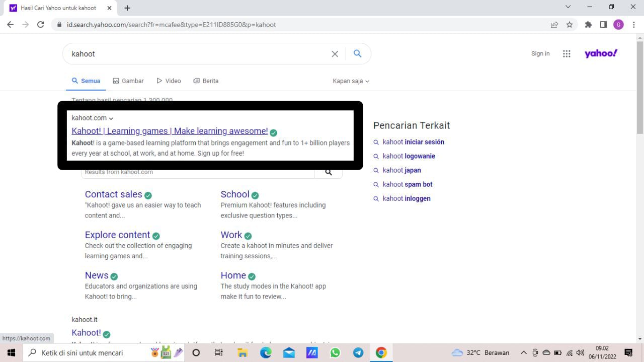644x362 pixels.
Task: Click the Kahoot! link under kahoot.it
Action: tap(86, 332)
